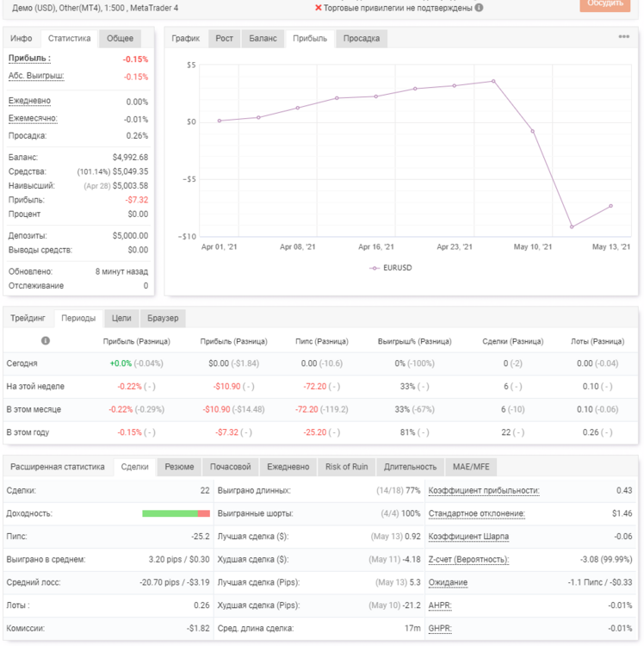This screenshot has width=644, height=646.
Task: Show the Ежедневно statistics tab
Action: [x=288, y=467]
